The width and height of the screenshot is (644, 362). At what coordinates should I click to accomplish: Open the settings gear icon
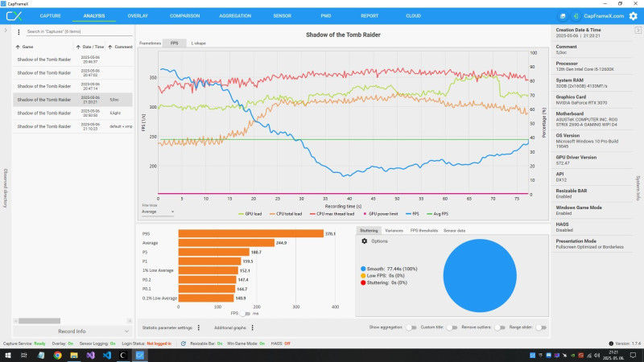[633, 16]
